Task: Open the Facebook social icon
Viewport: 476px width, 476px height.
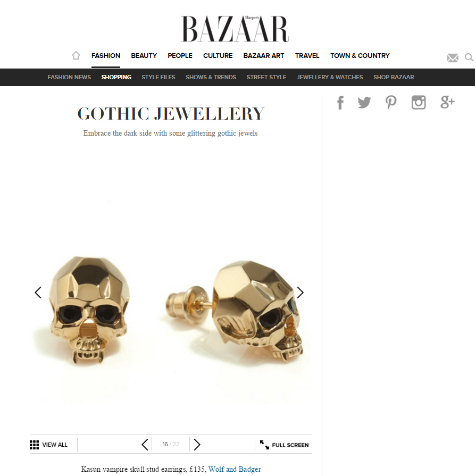Action: (340, 103)
